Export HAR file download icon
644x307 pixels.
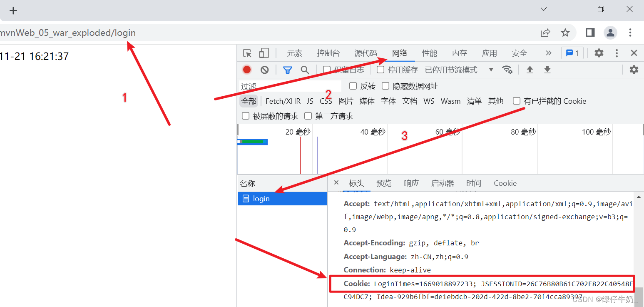point(547,70)
